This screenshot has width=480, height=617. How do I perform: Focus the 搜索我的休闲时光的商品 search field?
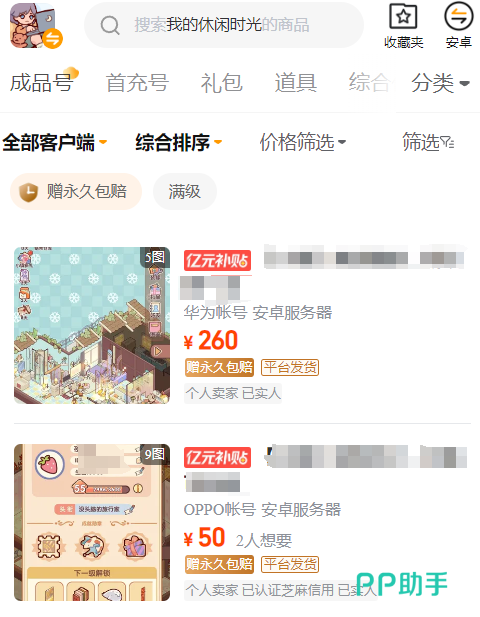[x=223, y=25]
